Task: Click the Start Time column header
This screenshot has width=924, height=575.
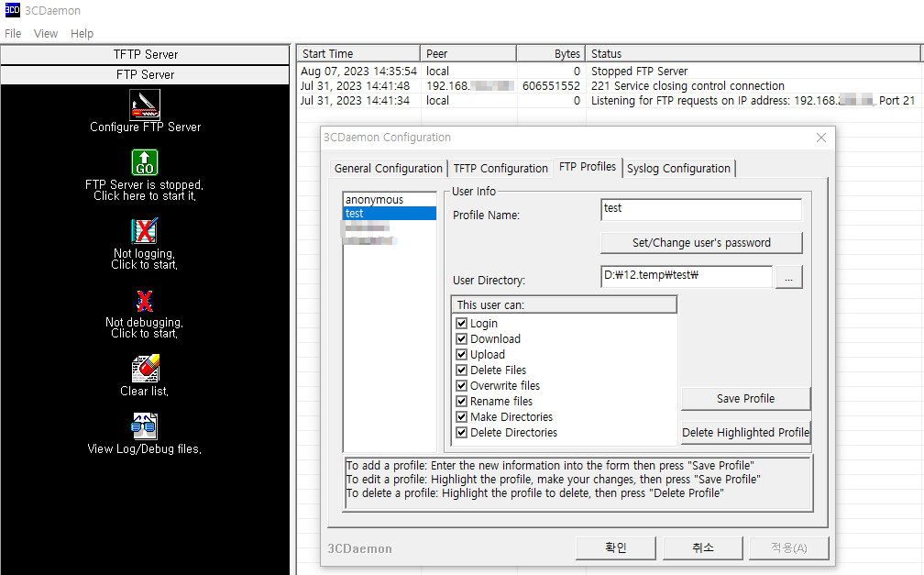Action: click(x=358, y=54)
